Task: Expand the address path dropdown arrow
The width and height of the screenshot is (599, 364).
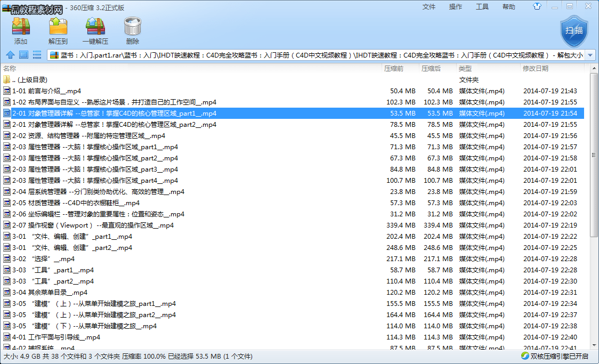Action: tap(590, 55)
